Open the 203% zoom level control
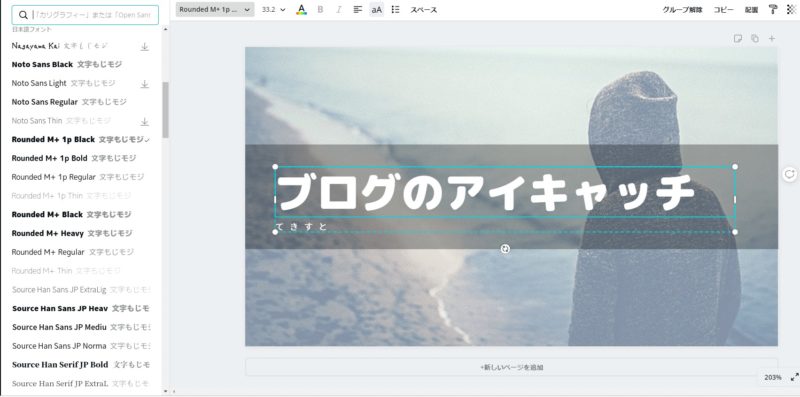The height and width of the screenshot is (397, 800). coord(772,378)
